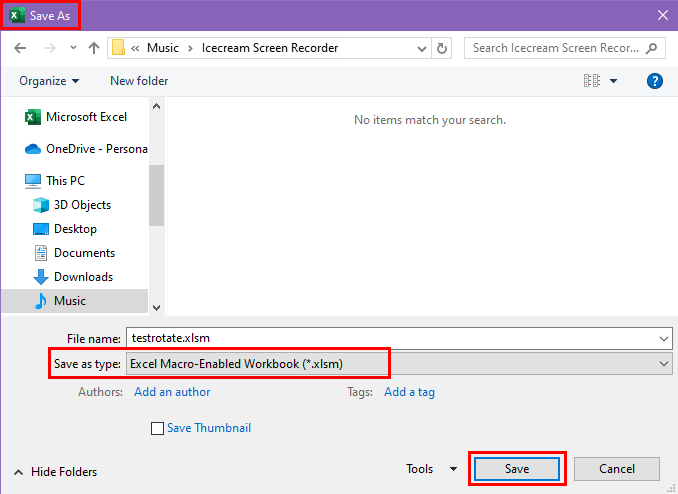The image size is (678, 494).
Task: Change your view icon button
Action: [592, 80]
